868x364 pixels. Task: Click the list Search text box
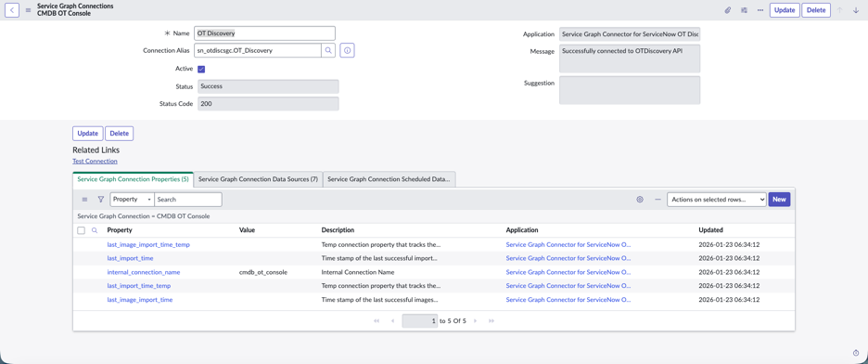point(188,200)
